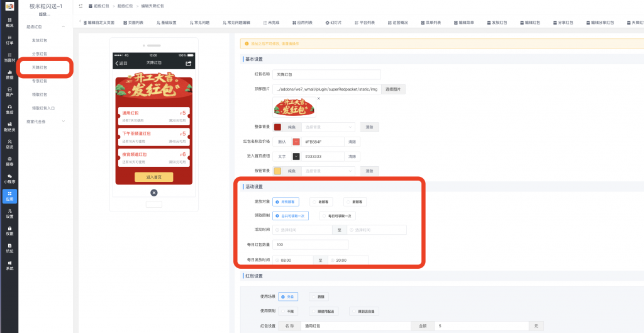Open the 页面列表 tab
This screenshot has height=333, width=644.
[x=133, y=23]
